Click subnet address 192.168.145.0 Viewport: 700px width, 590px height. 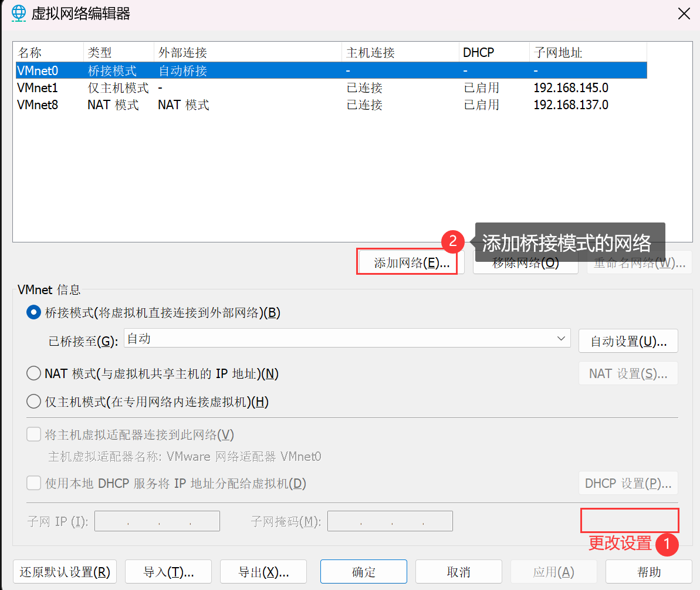coord(571,87)
